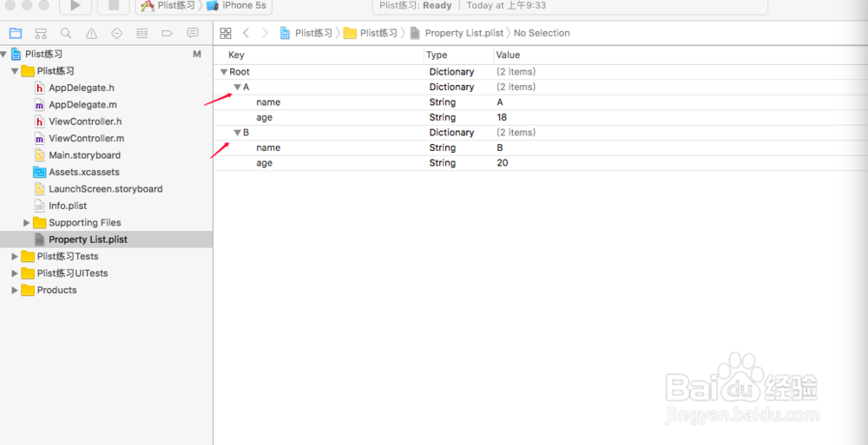The height and width of the screenshot is (445, 868).
Task: Click the value B of B's name
Action: coord(500,147)
